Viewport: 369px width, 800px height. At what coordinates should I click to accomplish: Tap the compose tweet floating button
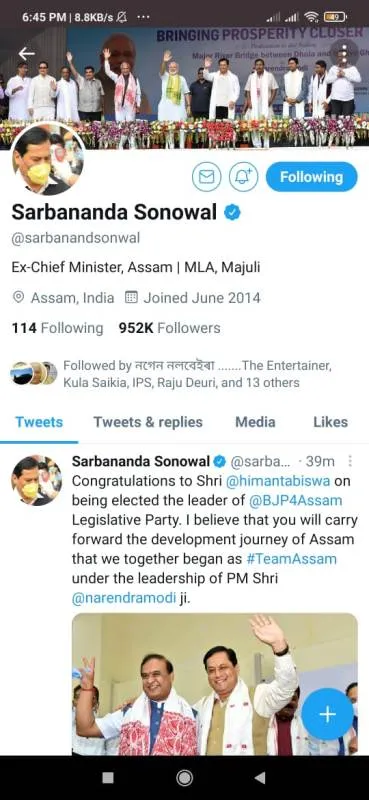[327, 714]
